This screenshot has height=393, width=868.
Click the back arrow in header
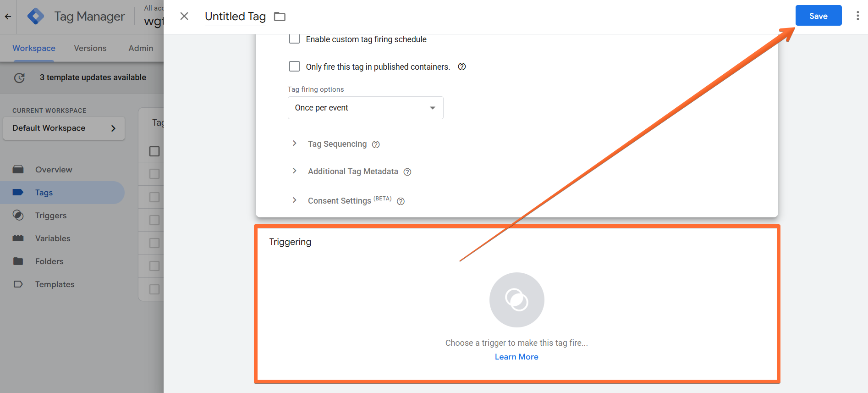pos(8,17)
